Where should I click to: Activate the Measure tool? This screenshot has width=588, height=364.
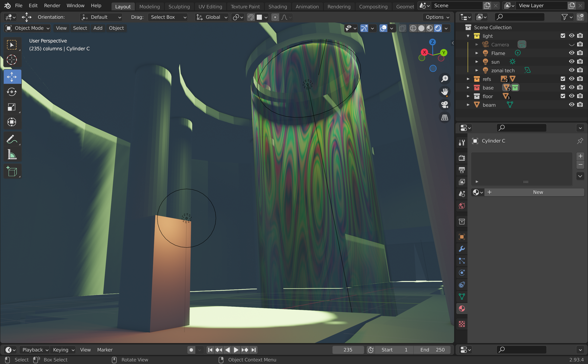(12, 154)
